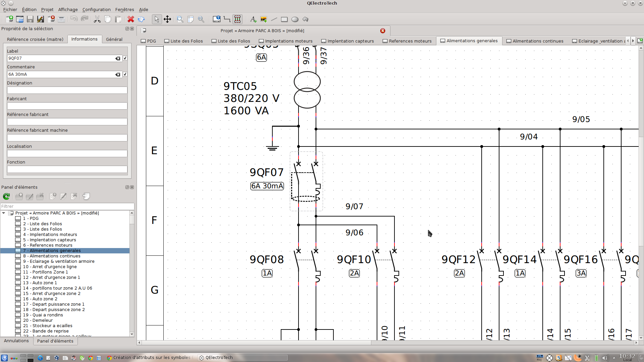Open the References moteurs folio tab
The image size is (644, 362).
point(407,41)
